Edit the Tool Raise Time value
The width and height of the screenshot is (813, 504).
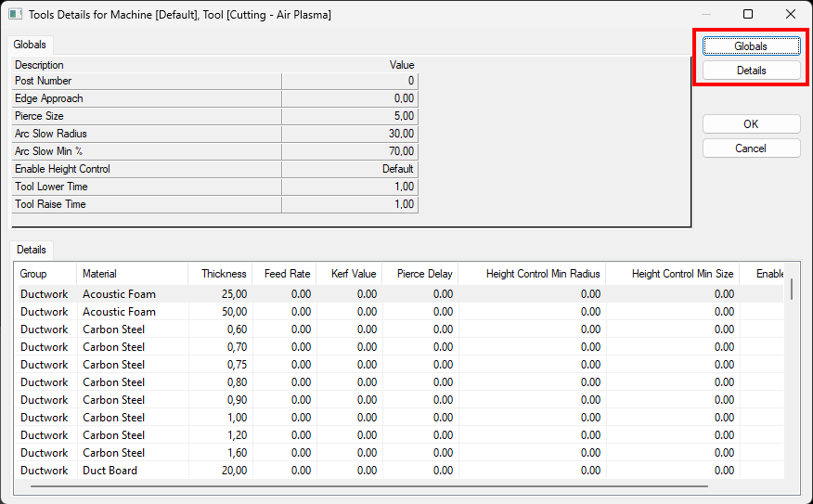(x=350, y=204)
